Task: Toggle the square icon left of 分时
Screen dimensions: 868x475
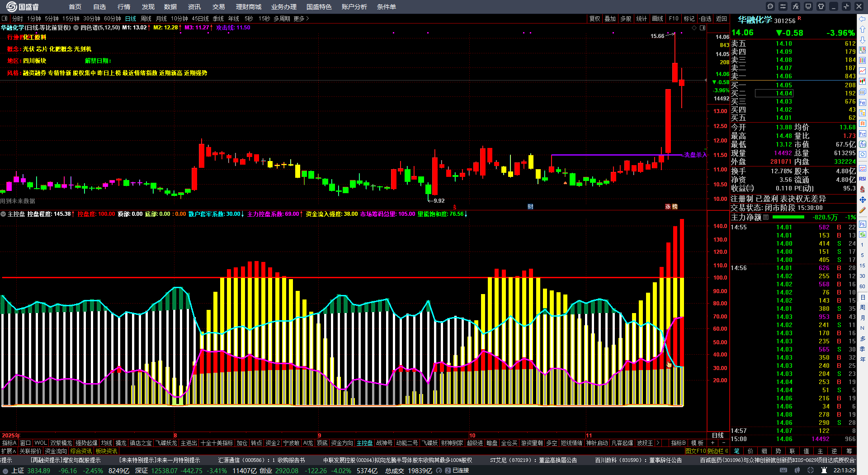Action: point(5,19)
